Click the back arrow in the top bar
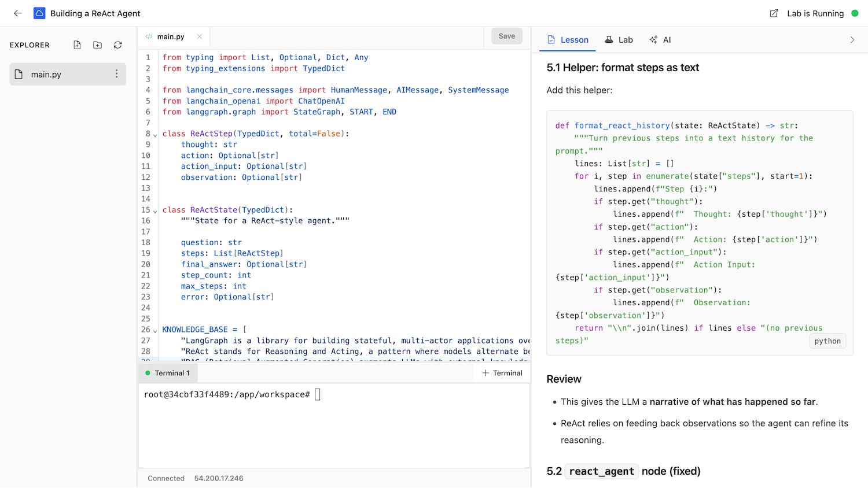Viewport: 868px width, 488px height. point(17,13)
